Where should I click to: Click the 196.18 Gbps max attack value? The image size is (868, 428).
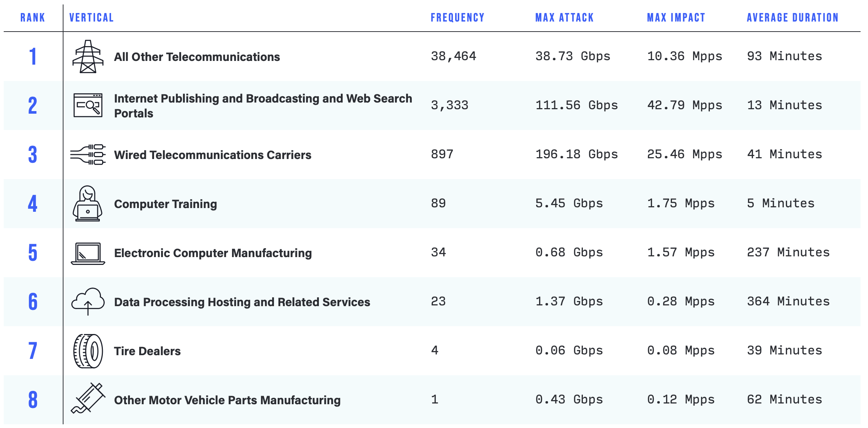coord(576,154)
